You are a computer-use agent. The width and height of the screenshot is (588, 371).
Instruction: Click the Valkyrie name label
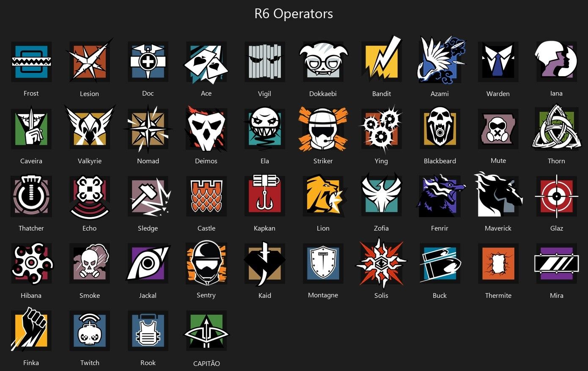pyautogui.click(x=90, y=161)
